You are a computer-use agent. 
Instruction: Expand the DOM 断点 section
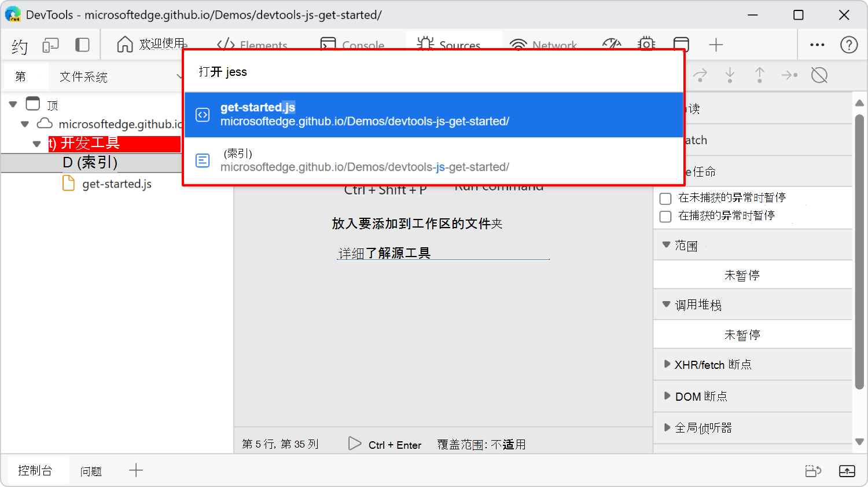(x=667, y=396)
